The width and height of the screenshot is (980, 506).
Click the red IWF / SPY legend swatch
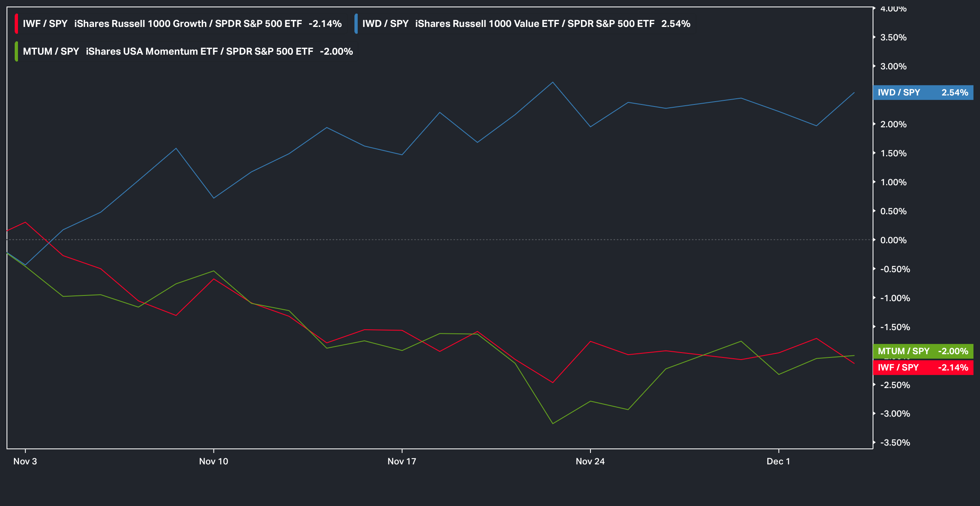pyautogui.click(x=16, y=24)
